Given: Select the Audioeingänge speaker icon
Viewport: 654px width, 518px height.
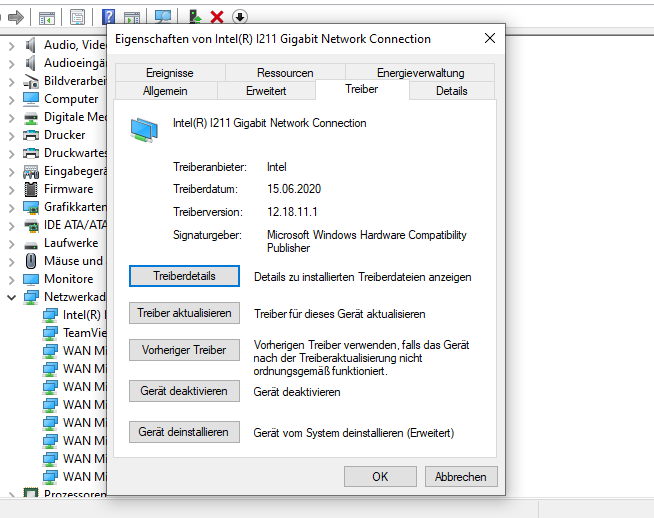Looking at the screenshot, I should click(30, 63).
